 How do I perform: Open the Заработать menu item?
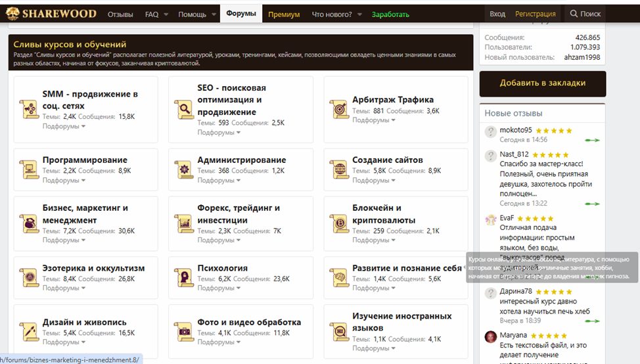point(390,14)
